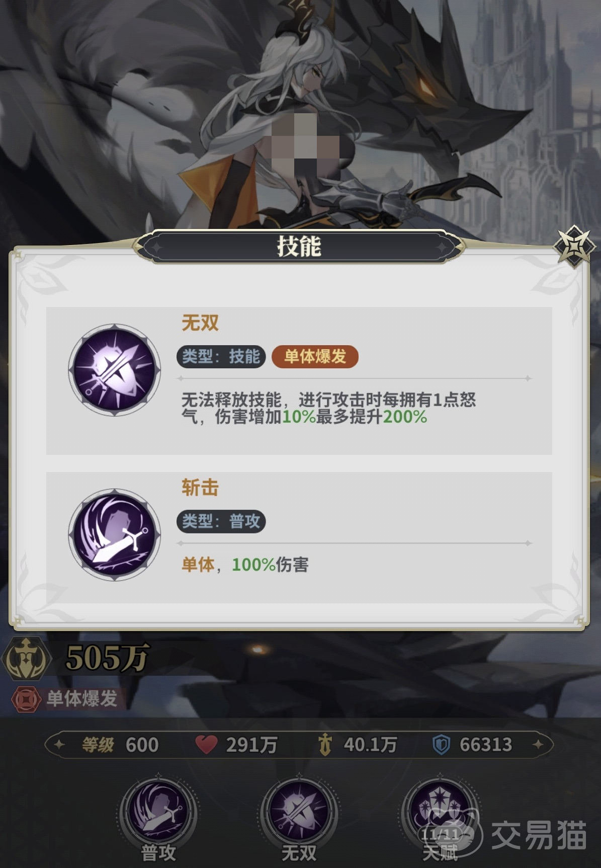
Task: Tap the combat power emblem icon
Action: pyautogui.click(x=26, y=658)
